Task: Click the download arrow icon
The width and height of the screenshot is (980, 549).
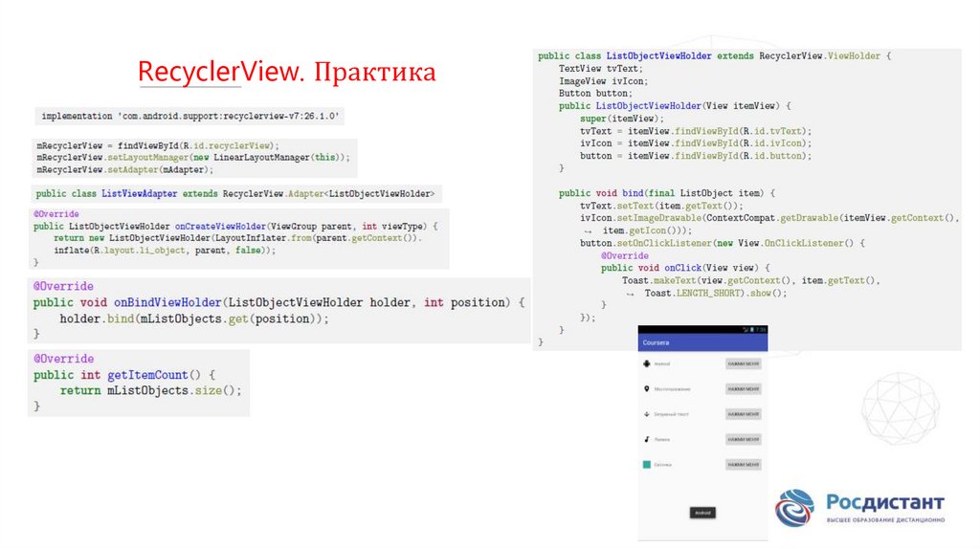Action: point(647,414)
